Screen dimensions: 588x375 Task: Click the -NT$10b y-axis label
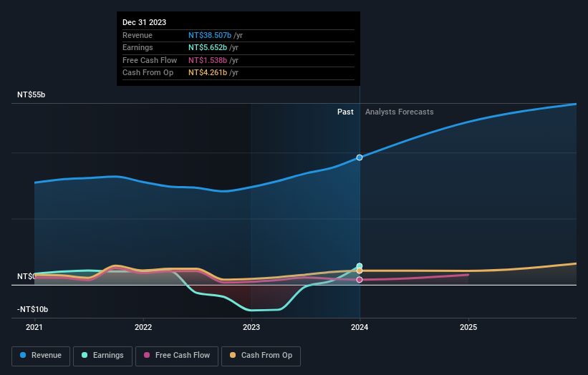point(33,309)
